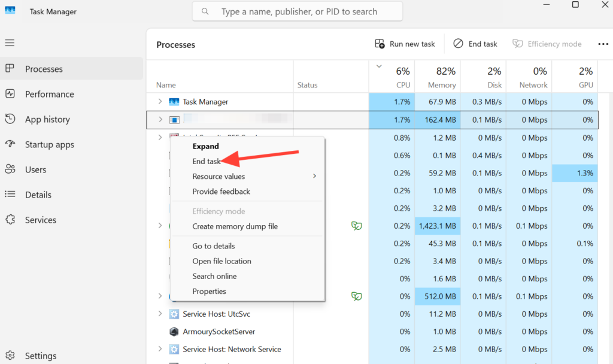Click the Details list icon

[10, 195]
